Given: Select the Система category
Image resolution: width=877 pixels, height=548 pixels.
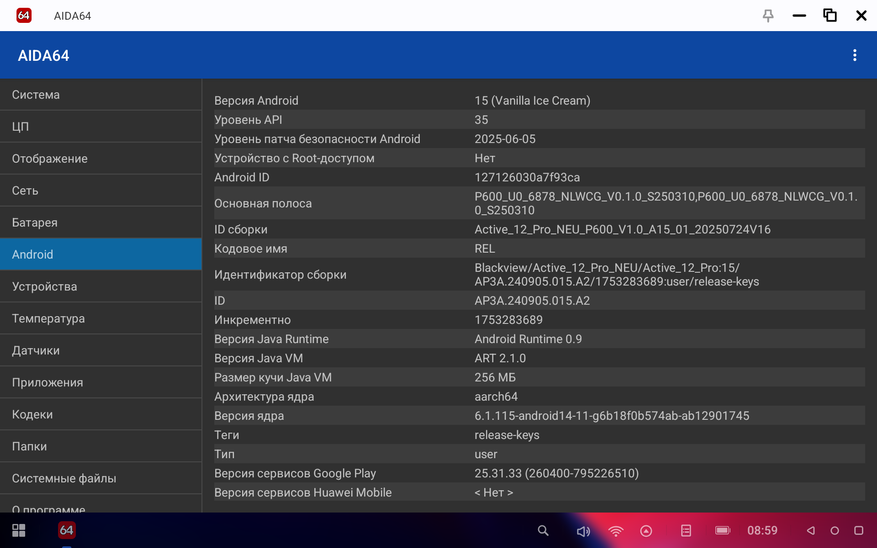Looking at the screenshot, I should coord(100,95).
